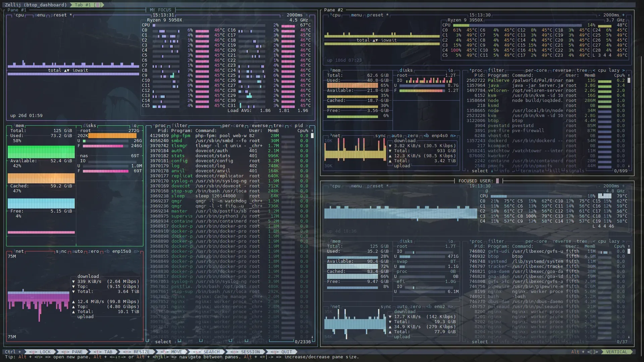Switch to next interface after enp15s0
The image size is (644, 362).
point(136,251)
